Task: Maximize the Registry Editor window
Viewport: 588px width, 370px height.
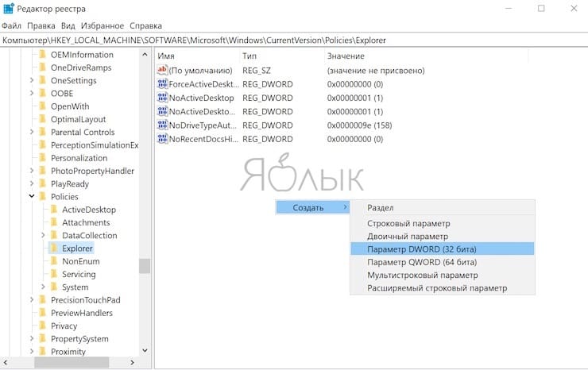Action: (541, 8)
